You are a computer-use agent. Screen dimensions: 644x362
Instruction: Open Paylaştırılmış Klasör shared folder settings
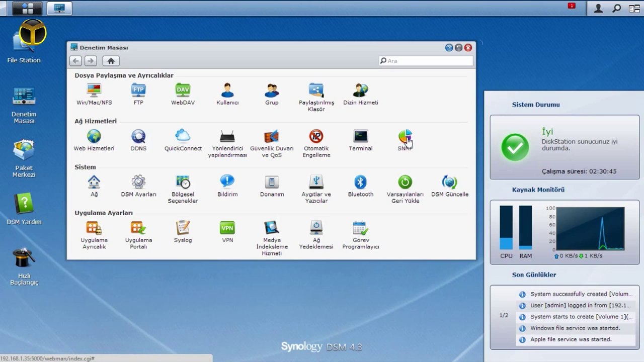(x=316, y=97)
